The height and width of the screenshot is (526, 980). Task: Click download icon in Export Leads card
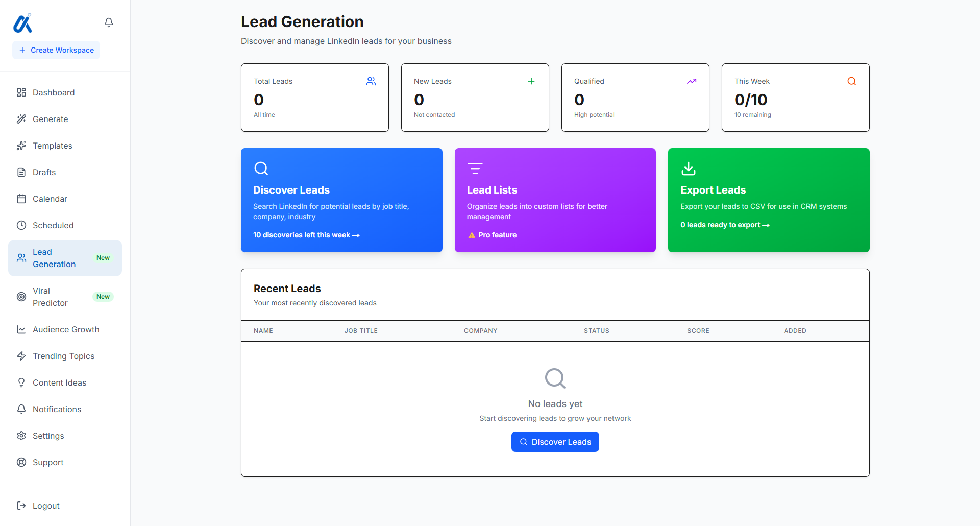pos(689,169)
